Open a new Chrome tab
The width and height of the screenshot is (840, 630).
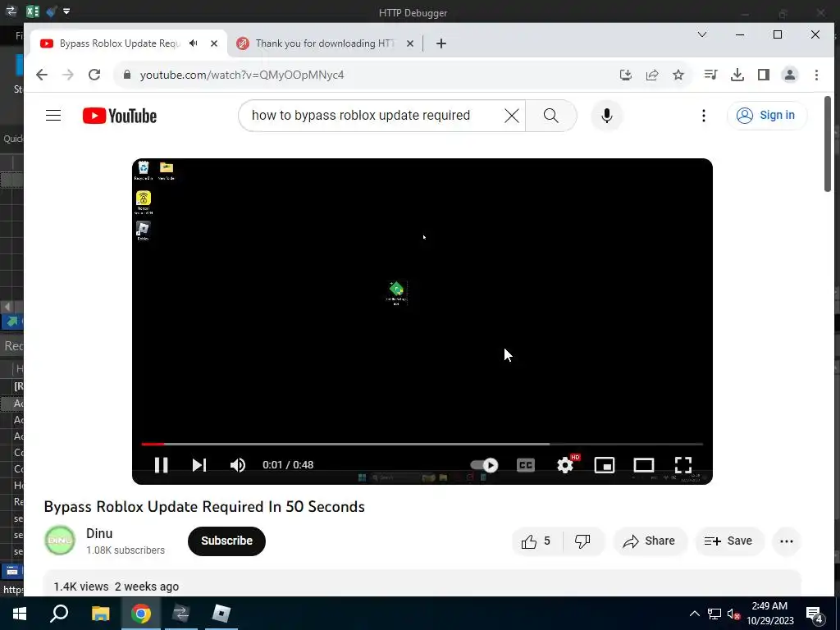[441, 43]
